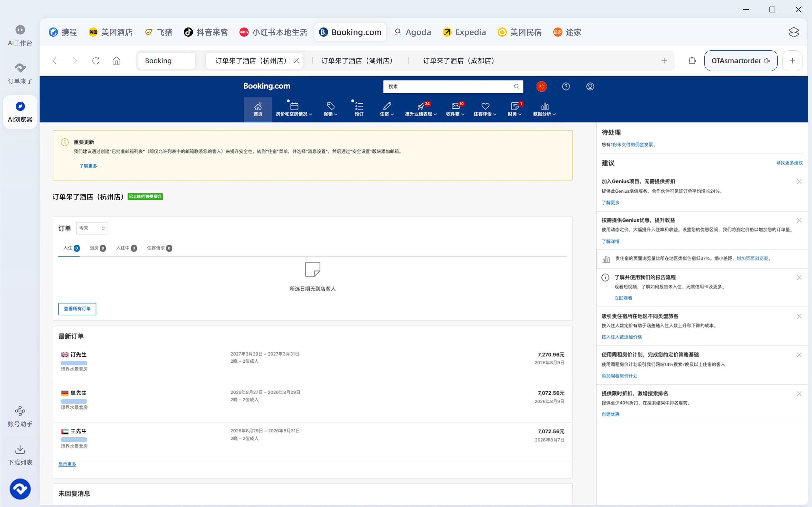This screenshot has width=812, height=507.
Task: Click the 显示更多 link under latest orders
Action: pyautogui.click(x=67, y=464)
